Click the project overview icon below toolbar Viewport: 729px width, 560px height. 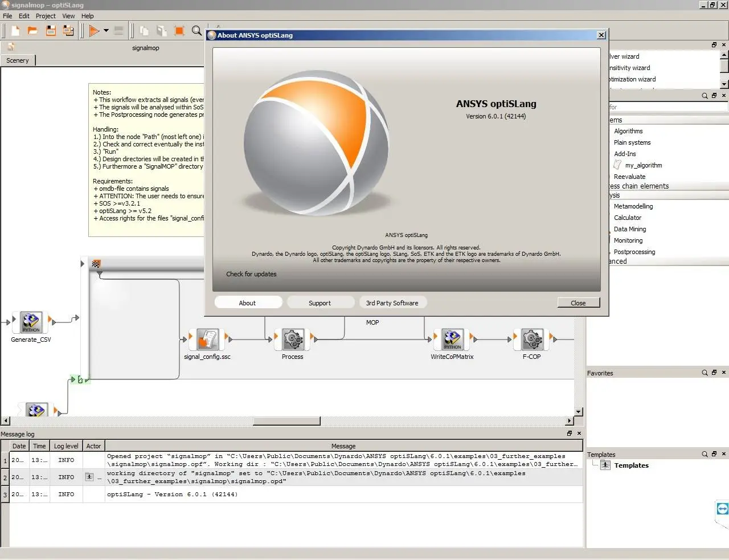[x=11, y=47]
